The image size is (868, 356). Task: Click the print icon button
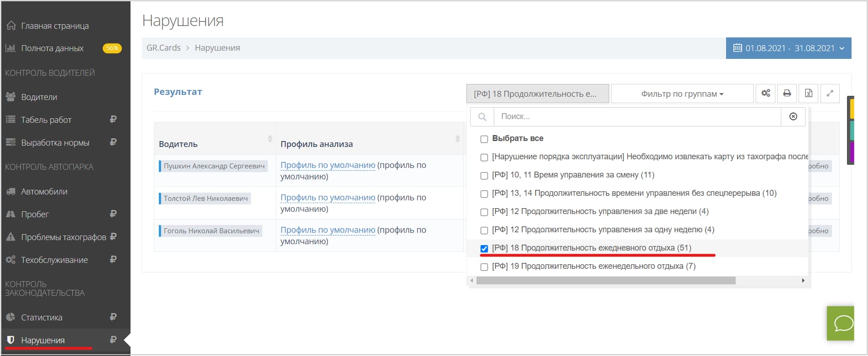787,93
